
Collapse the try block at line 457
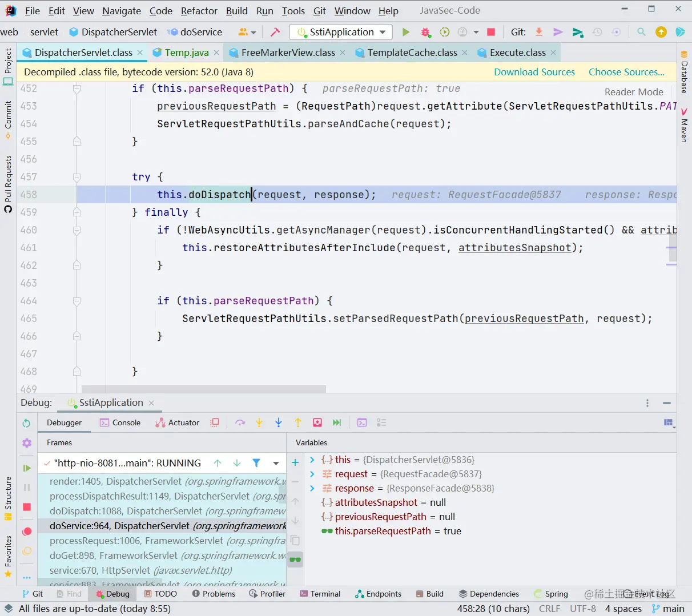click(x=77, y=177)
